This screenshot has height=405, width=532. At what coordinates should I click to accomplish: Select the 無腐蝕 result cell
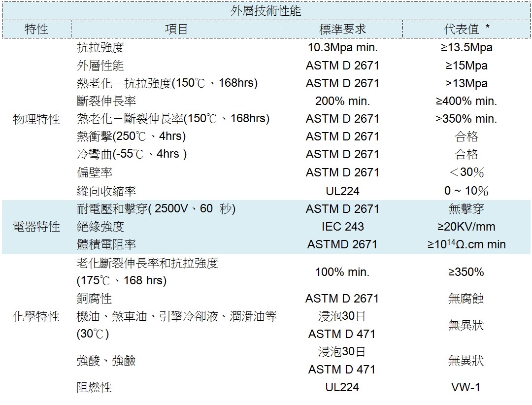[x=466, y=299]
